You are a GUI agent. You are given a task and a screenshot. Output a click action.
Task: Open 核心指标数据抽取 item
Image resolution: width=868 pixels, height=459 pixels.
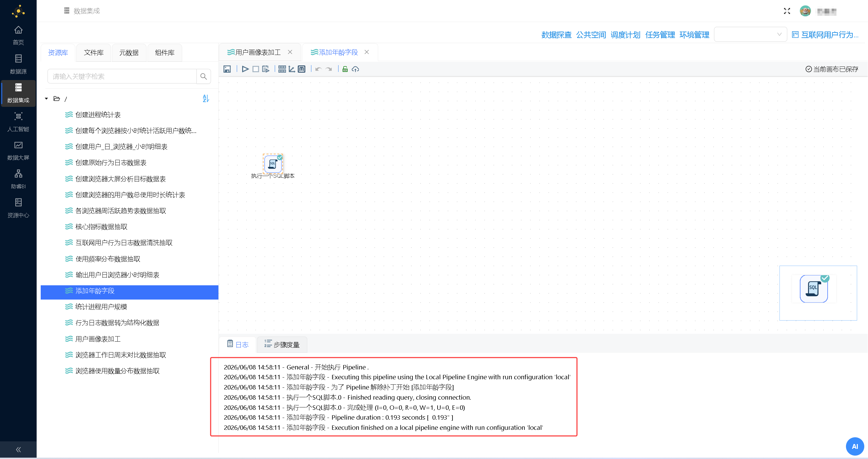click(101, 227)
